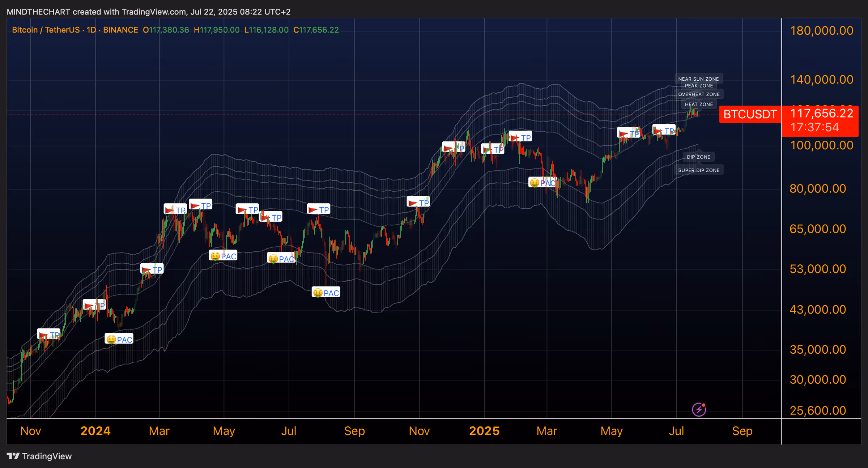Screen dimensions: 868x468
Task: Click the 65,000.00 price axis label
Action: click(818, 229)
